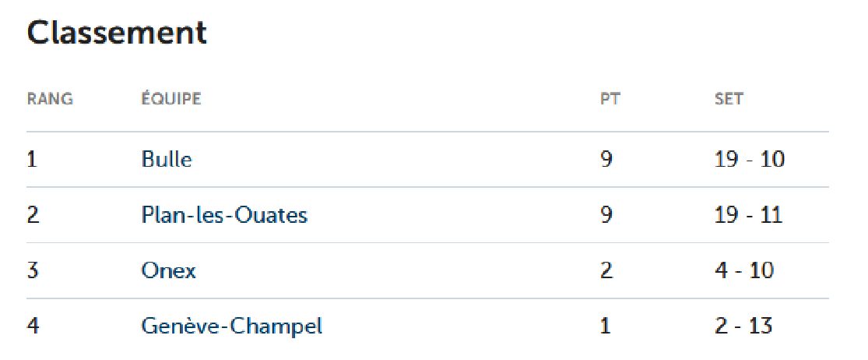
Task: Click rank 3 in the table
Action: coord(33,271)
